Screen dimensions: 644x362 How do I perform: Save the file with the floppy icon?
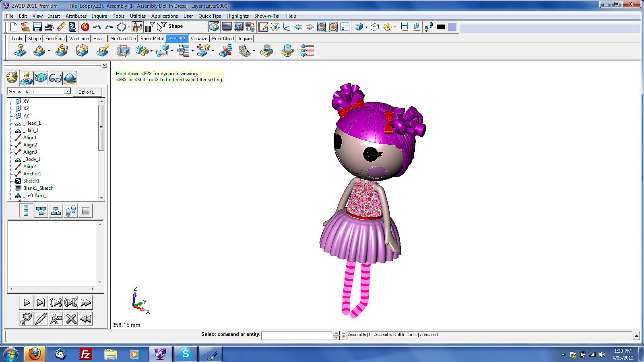click(x=37, y=27)
